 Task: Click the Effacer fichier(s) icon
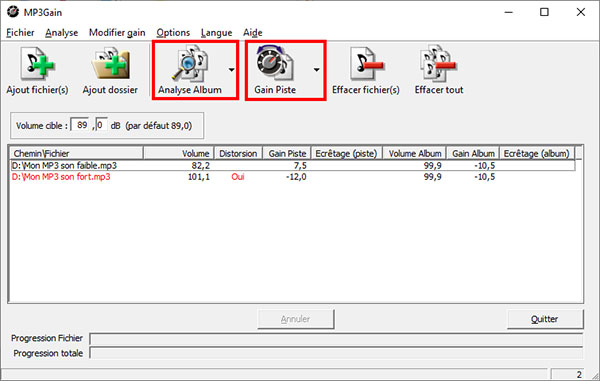[366, 64]
